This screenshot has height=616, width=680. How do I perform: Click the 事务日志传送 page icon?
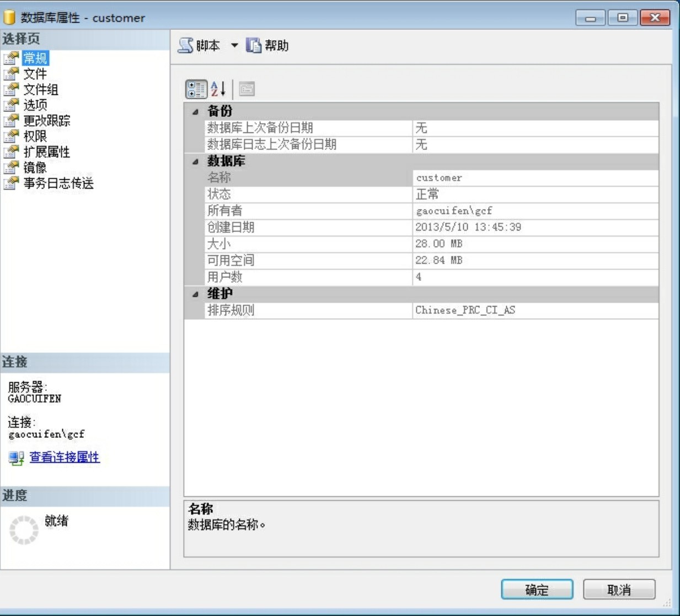coord(11,183)
